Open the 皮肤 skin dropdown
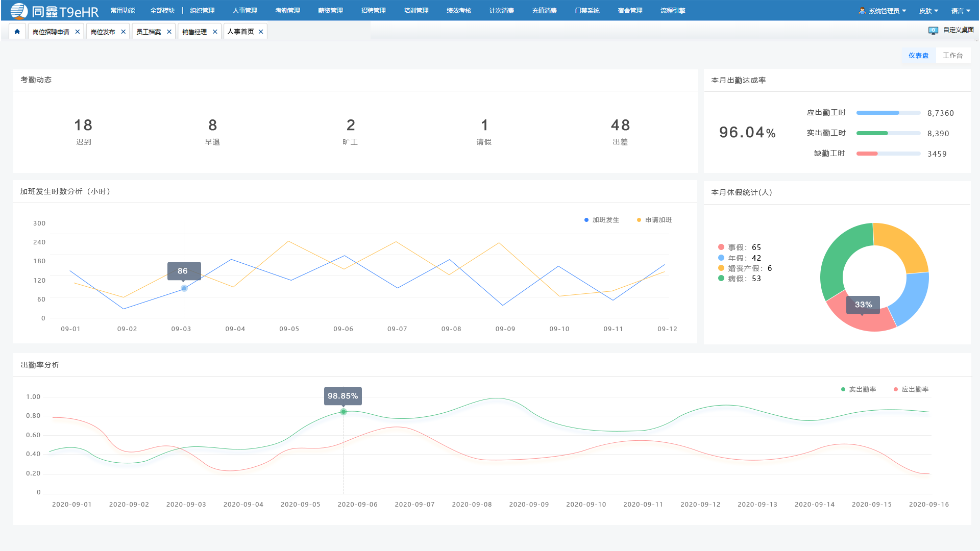The image size is (980, 551). tap(928, 11)
